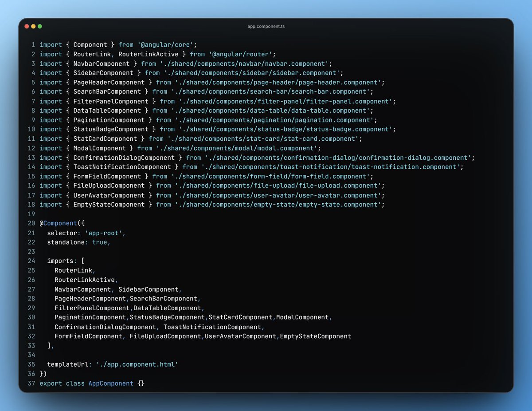532x411 pixels.
Task: Click the '@angular/router' import path
Action: (242, 54)
